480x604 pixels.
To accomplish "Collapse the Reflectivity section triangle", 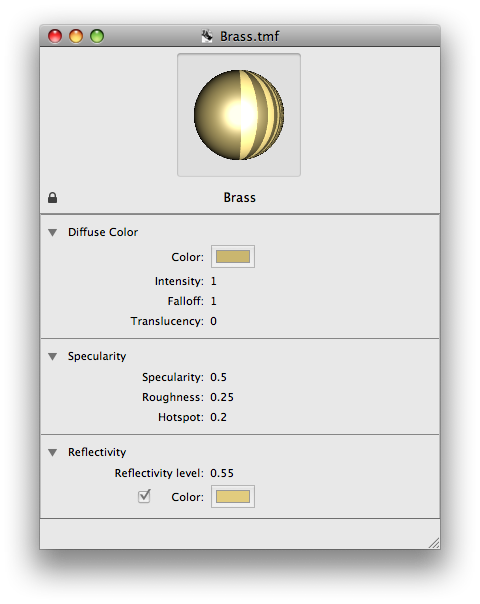I will click(53, 452).
